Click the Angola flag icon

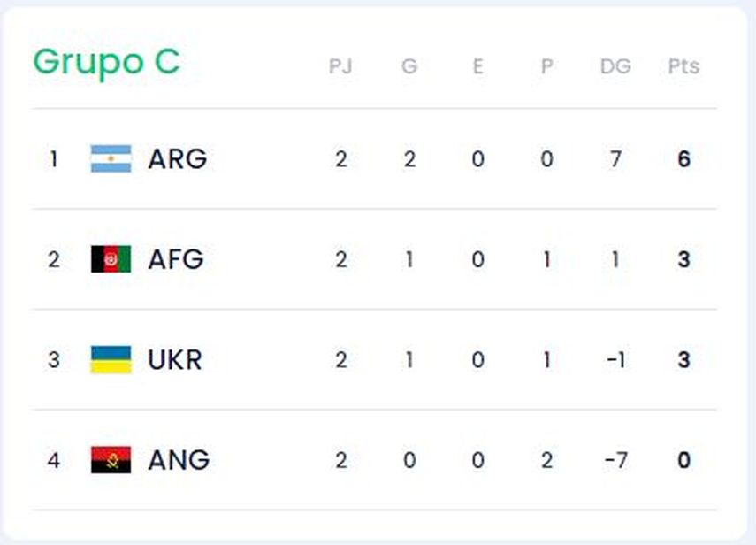click(x=111, y=460)
